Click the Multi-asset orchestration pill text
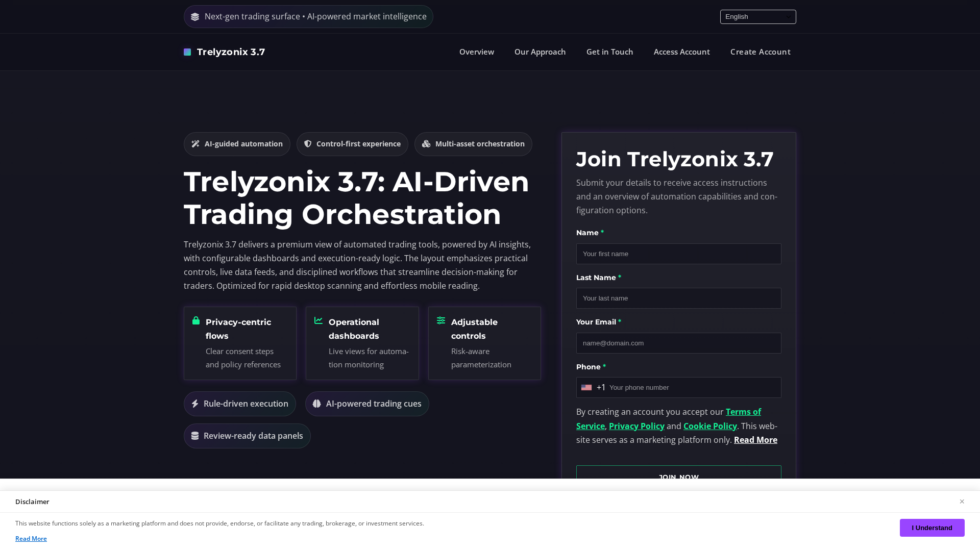 tap(480, 144)
